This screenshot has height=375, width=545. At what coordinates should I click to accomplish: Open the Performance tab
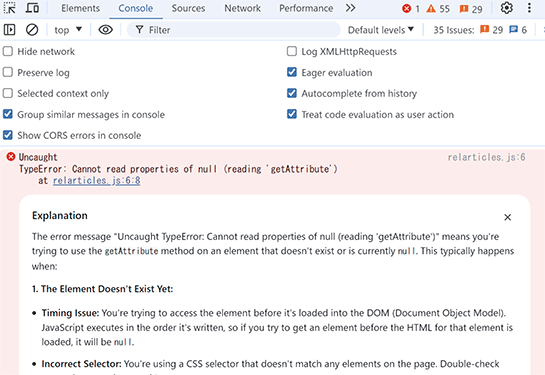pyautogui.click(x=306, y=8)
